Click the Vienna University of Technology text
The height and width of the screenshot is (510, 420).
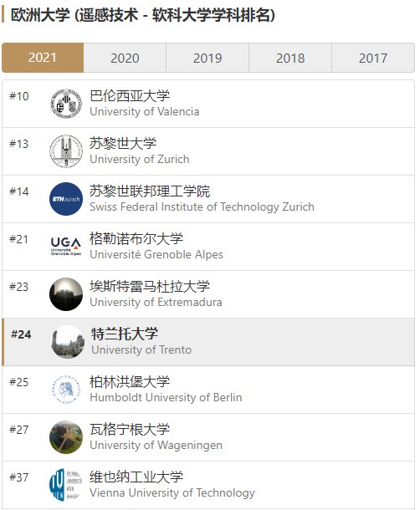(x=172, y=492)
